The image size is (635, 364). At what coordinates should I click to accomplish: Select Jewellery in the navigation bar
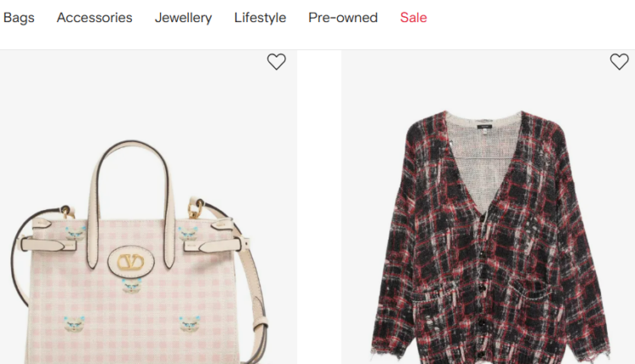183,18
